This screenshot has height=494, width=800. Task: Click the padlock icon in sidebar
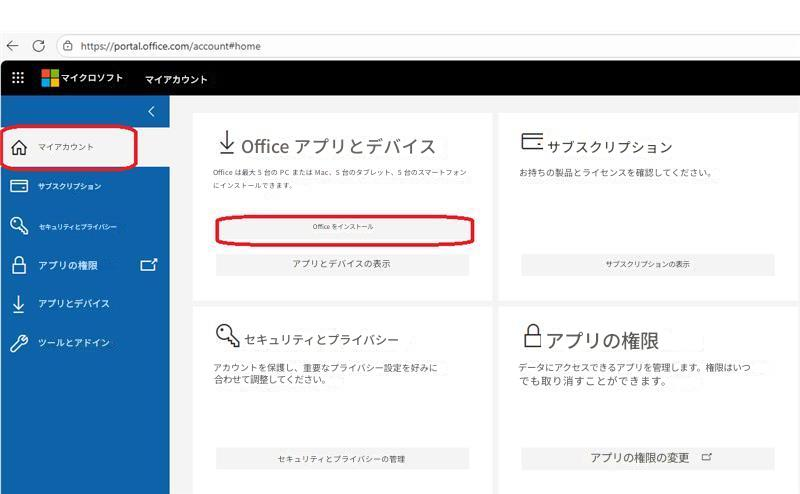coord(19,265)
